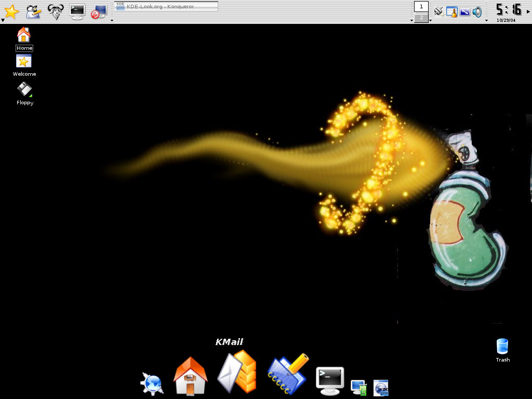532x399 pixels.
Task: Launch KMail envelope icon in dock
Action: [x=237, y=371]
